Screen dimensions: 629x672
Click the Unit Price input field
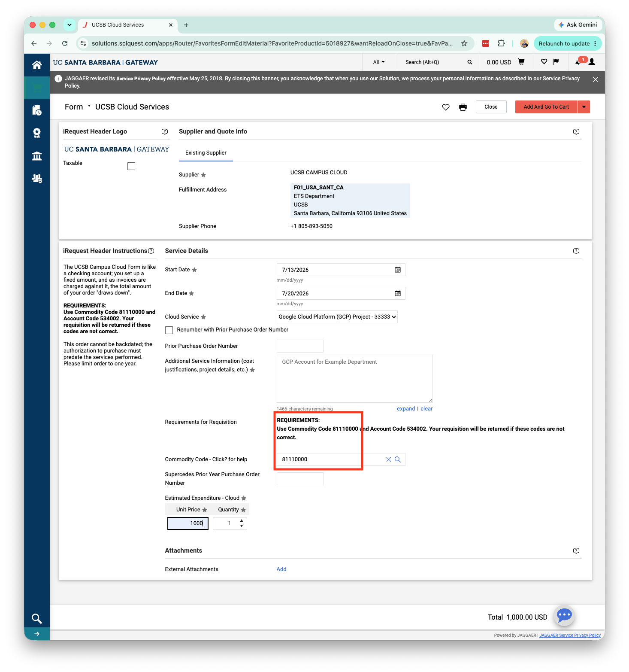188,523
